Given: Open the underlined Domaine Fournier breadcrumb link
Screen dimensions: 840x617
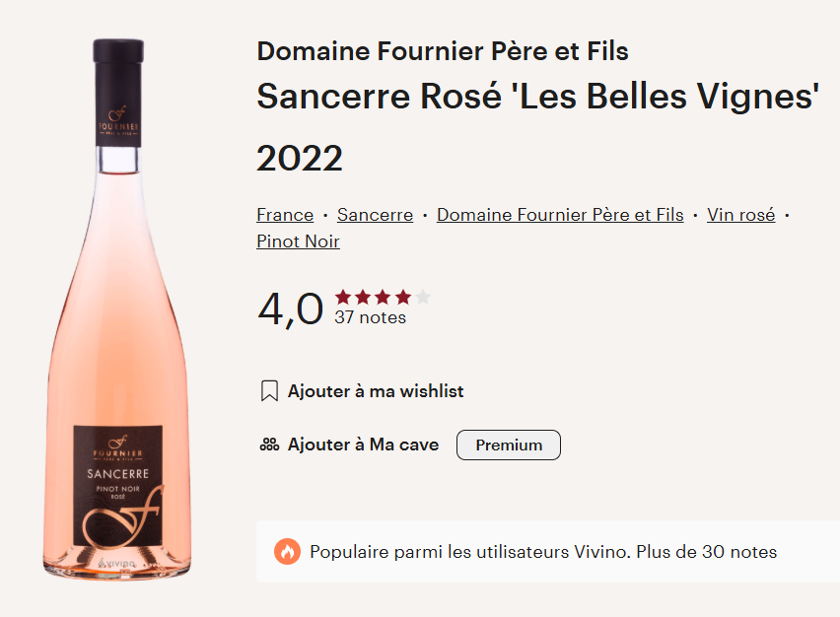Looking at the screenshot, I should tap(560, 215).
